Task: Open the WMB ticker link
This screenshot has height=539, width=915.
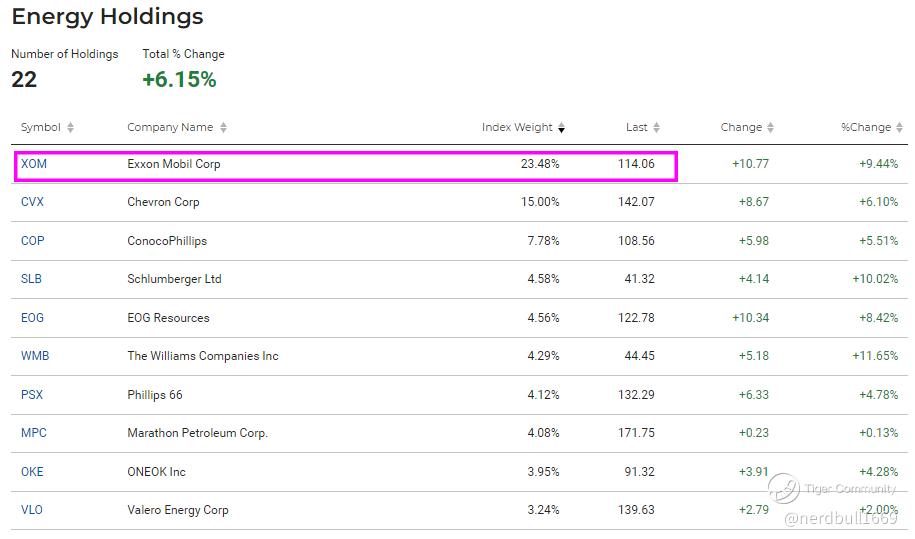Action: 35,356
